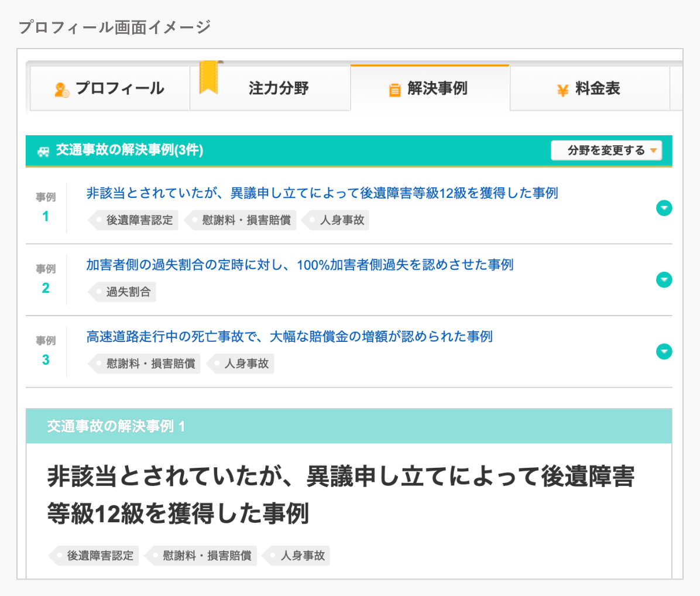700x596 pixels.
Task: Click the yellow bookmark ribbon icon
Action: point(208,77)
